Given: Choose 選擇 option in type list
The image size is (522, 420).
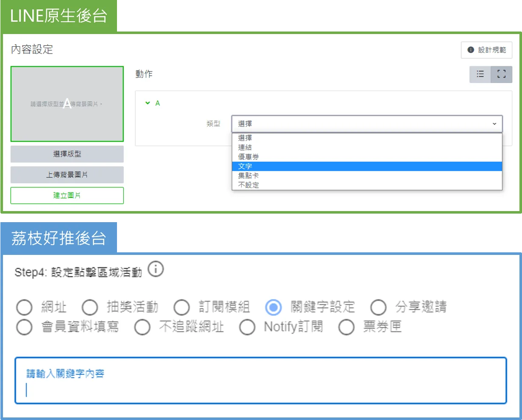Looking at the screenshot, I should pos(367,138).
